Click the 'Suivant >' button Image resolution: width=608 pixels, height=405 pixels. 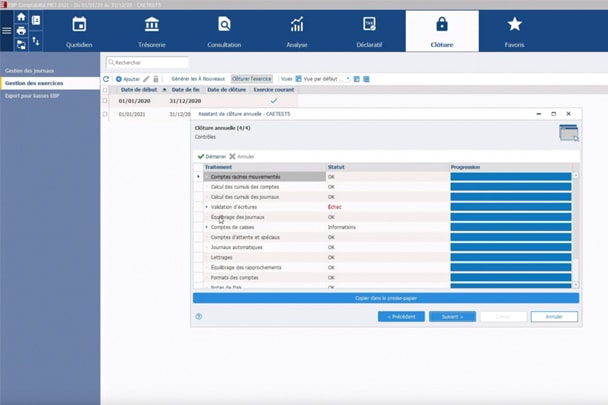point(452,316)
